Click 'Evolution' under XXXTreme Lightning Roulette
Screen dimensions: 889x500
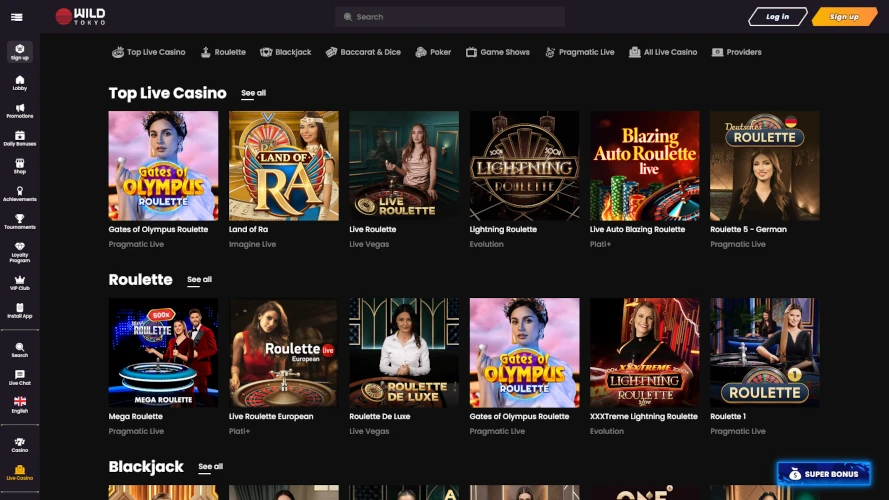click(607, 431)
